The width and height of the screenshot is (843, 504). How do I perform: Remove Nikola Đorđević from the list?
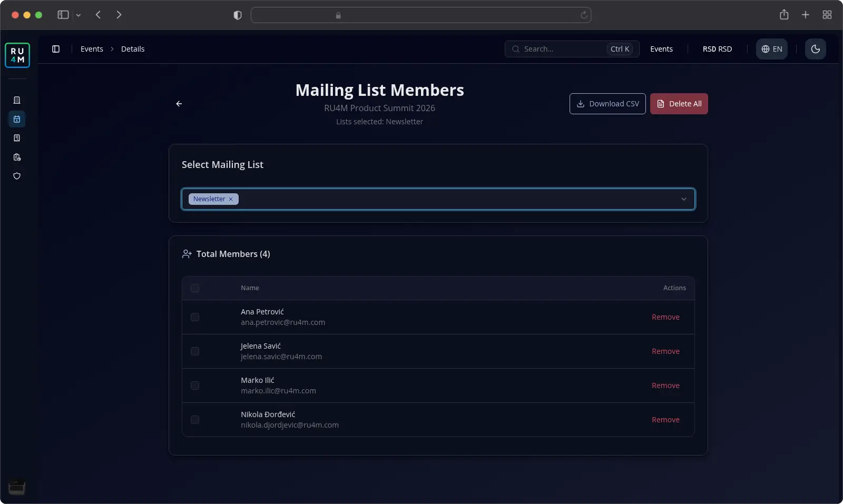pos(665,420)
